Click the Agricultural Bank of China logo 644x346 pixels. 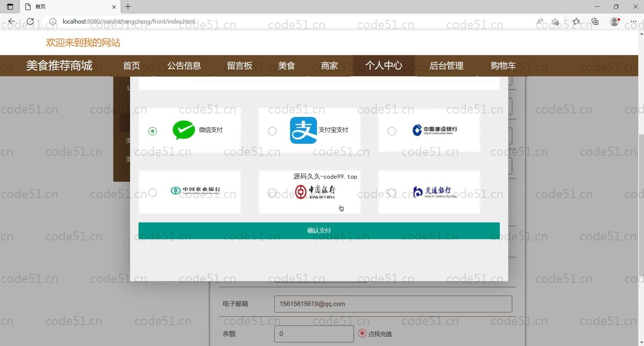coord(195,190)
